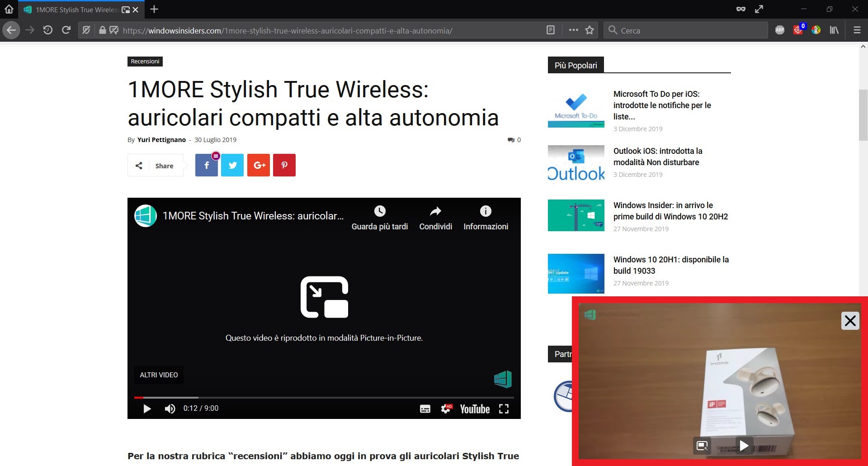This screenshot has width=868, height=466.
Task: Return Picture-in-Picture video to tab
Action: click(702, 446)
